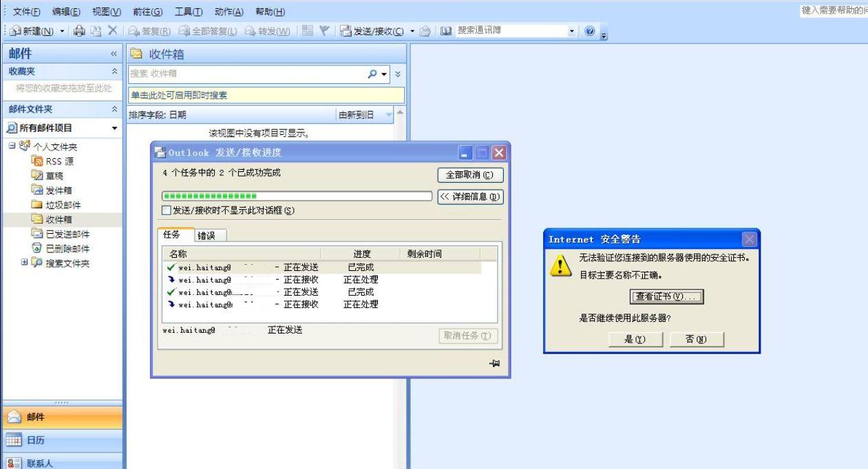Click the Print icon in the toolbar
The width and height of the screenshot is (868, 469).
[x=80, y=32]
